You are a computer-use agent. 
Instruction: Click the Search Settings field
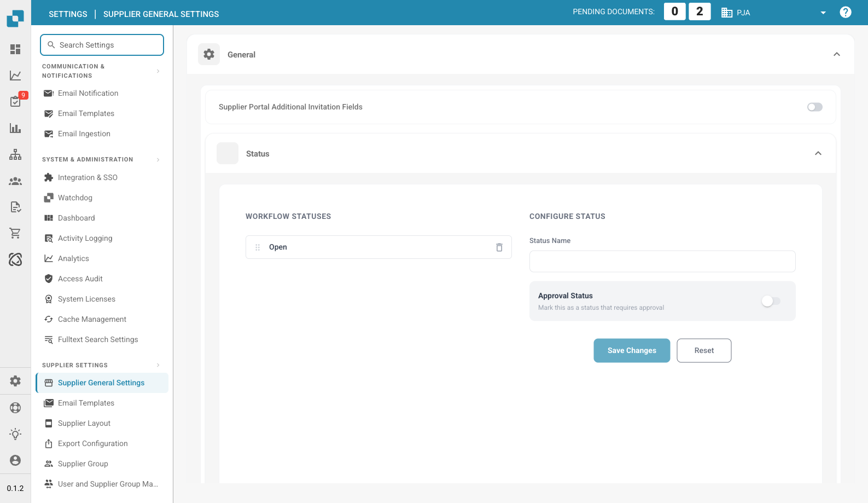(102, 45)
